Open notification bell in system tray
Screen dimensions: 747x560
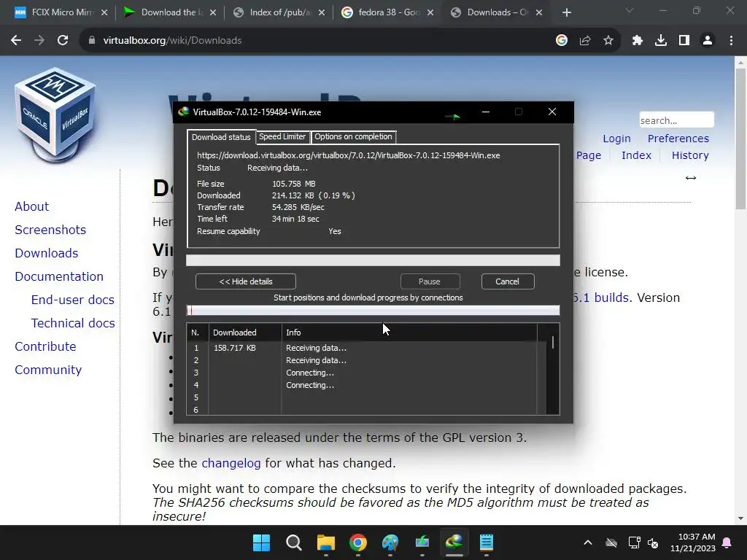pos(727,542)
